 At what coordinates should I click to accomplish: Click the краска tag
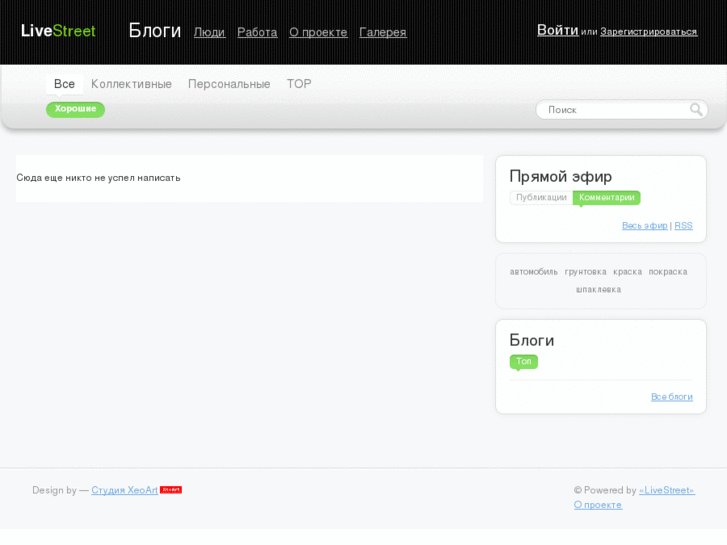[627, 272]
